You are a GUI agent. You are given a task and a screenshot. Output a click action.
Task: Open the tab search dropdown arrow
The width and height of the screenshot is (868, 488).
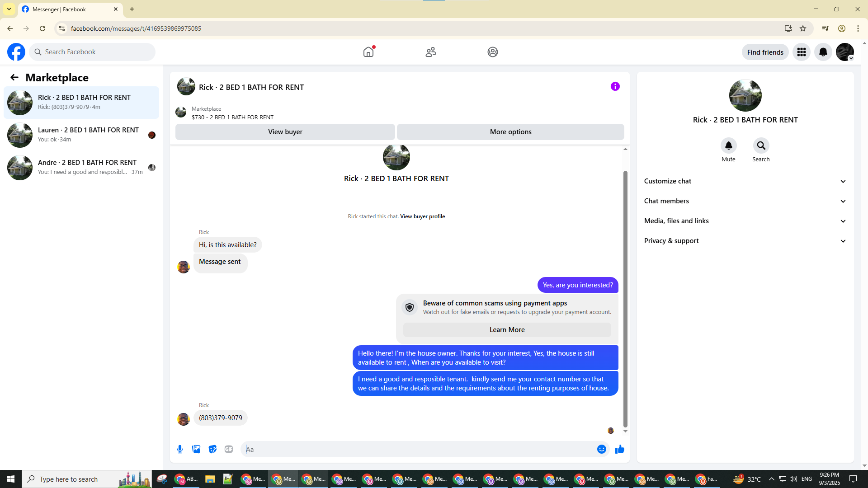(9, 9)
